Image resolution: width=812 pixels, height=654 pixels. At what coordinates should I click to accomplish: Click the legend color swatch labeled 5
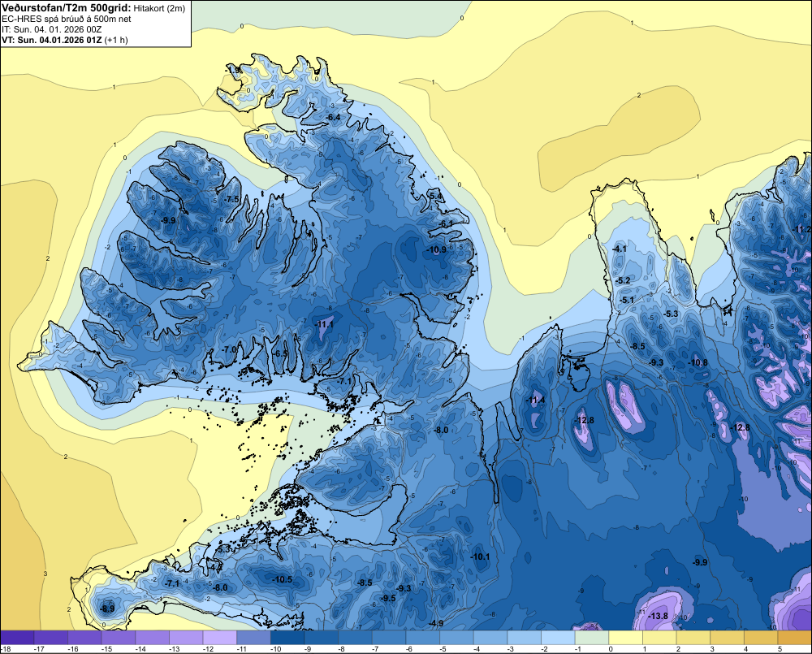coord(794,638)
